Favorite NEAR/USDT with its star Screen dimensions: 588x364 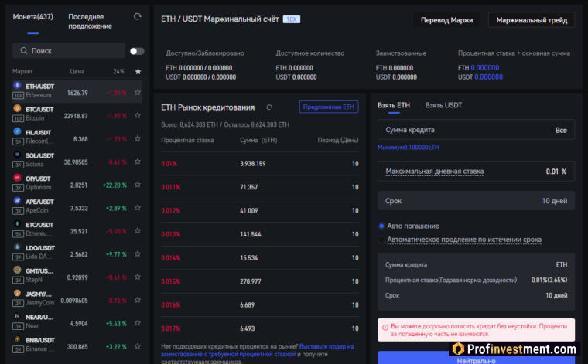pos(138,323)
